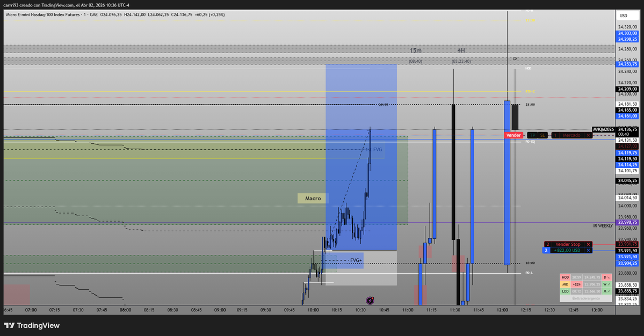644x336 pixels.
Task: Click the blue quantity 2 on the position line
Action: (x=546, y=250)
